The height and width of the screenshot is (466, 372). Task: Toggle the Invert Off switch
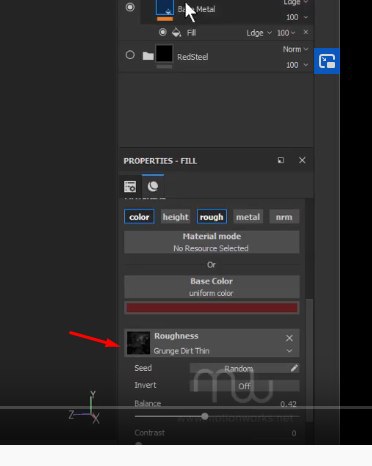tap(244, 386)
